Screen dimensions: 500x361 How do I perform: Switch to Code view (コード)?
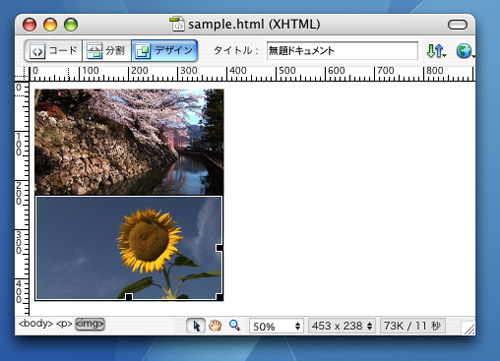[53, 51]
